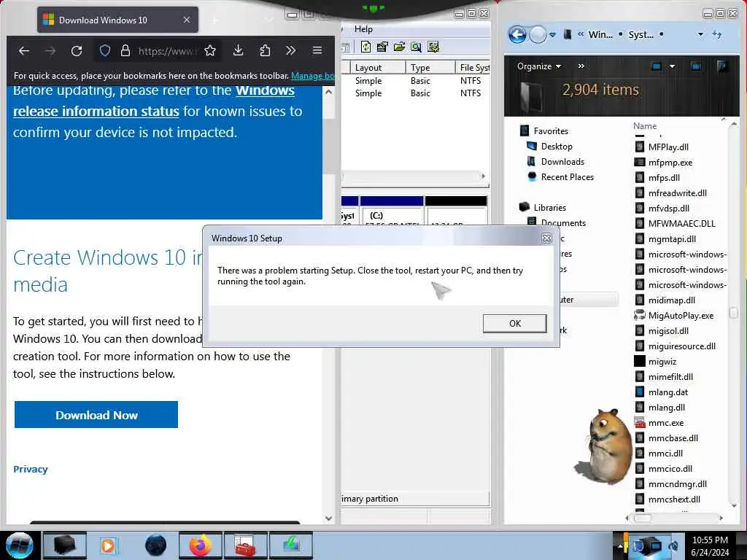The height and width of the screenshot is (560, 747).
Task: Click the Explorer back button
Action: pos(517,34)
